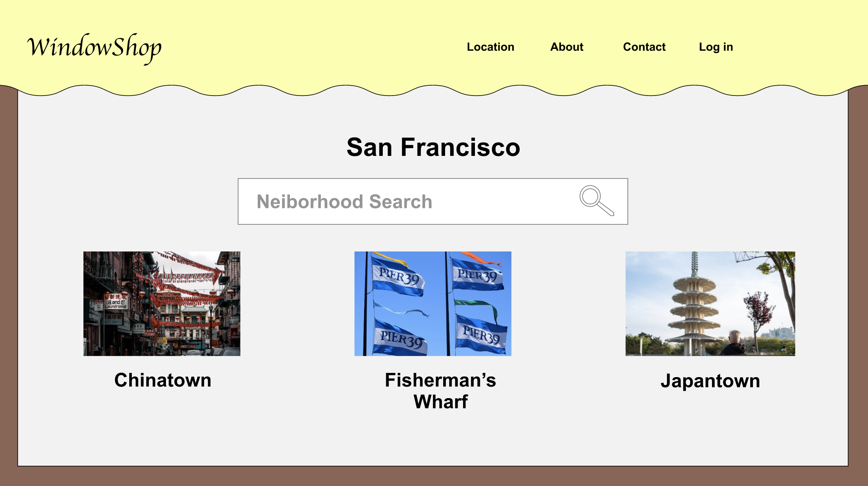The height and width of the screenshot is (486, 868).
Task: Click the WindowShop cursive logo
Action: click(94, 48)
